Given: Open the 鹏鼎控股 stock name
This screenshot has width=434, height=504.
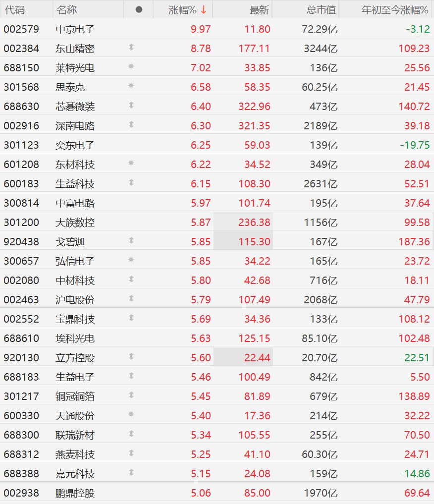Looking at the screenshot, I should click(75, 493).
